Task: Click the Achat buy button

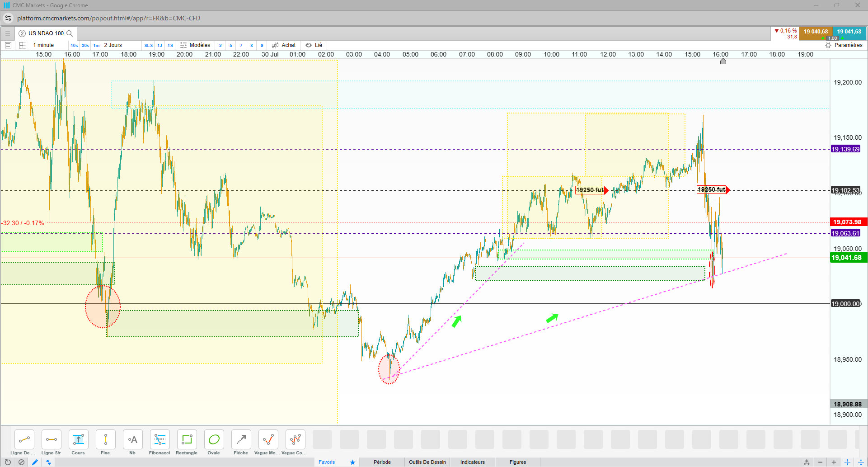Action: pos(284,45)
